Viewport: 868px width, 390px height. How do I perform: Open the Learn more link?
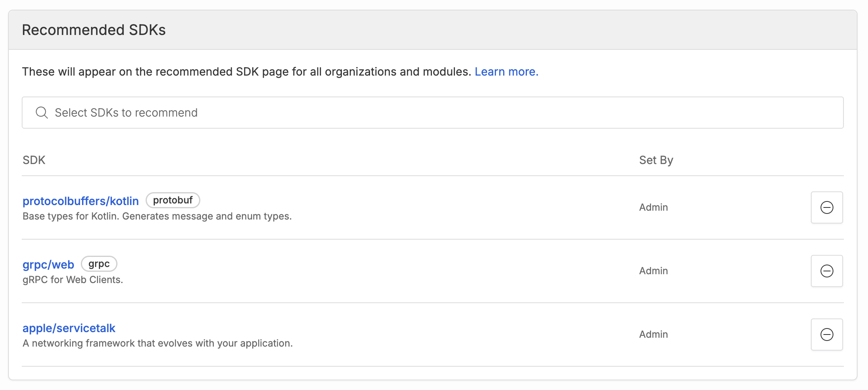[x=506, y=72]
